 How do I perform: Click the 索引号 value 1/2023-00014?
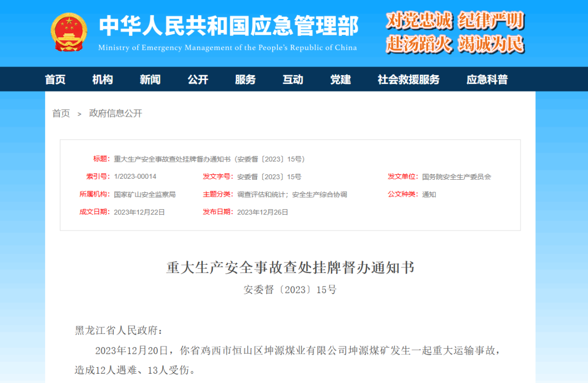(135, 177)
